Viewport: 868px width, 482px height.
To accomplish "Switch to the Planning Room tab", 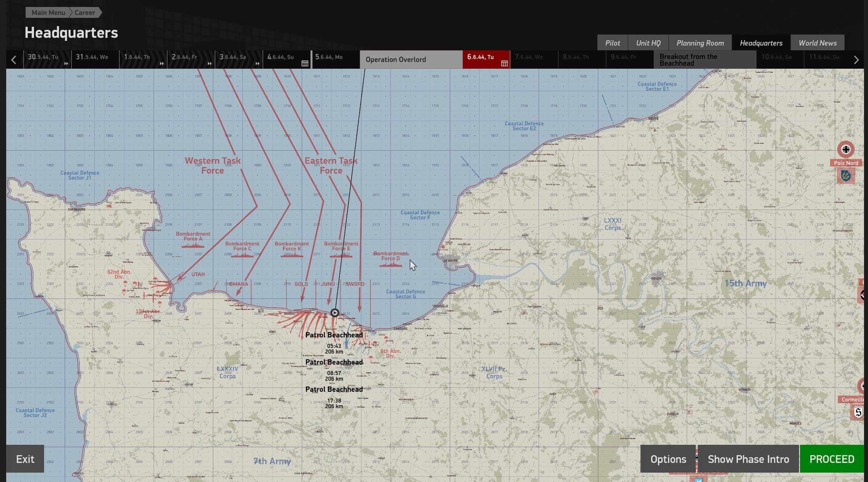I will point(700,43).
